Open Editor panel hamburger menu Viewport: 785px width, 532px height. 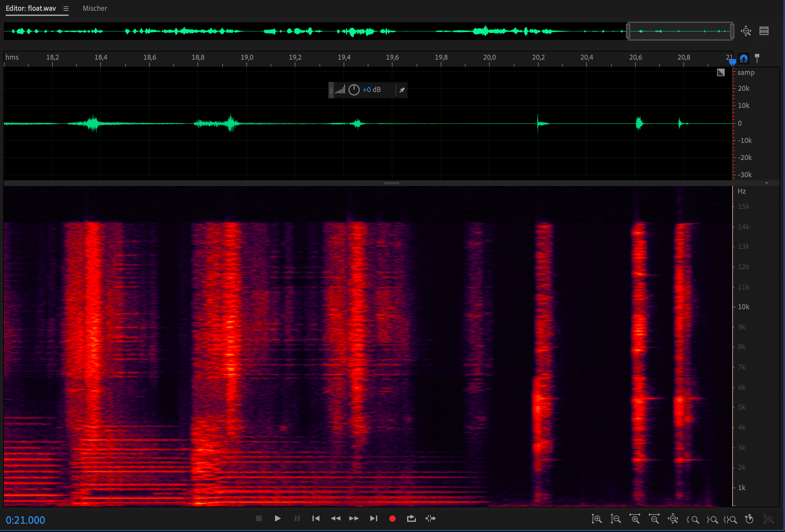[x=66, y=9]
